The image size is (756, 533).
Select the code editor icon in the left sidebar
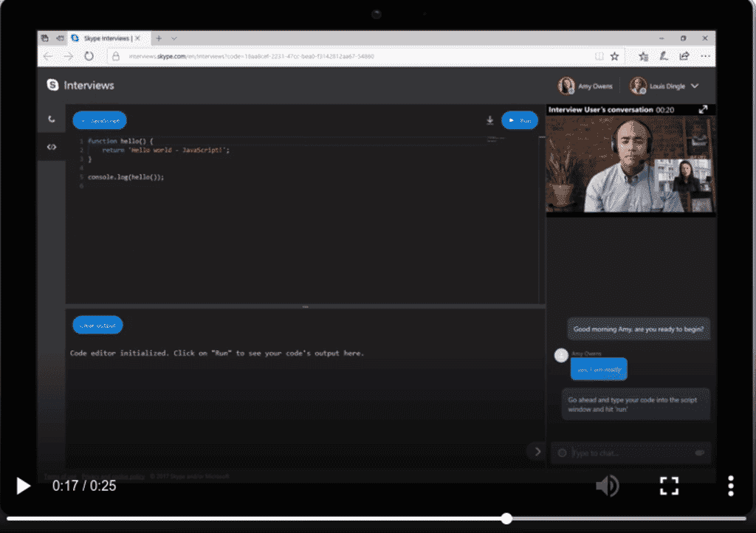click(x=52, y=147)
